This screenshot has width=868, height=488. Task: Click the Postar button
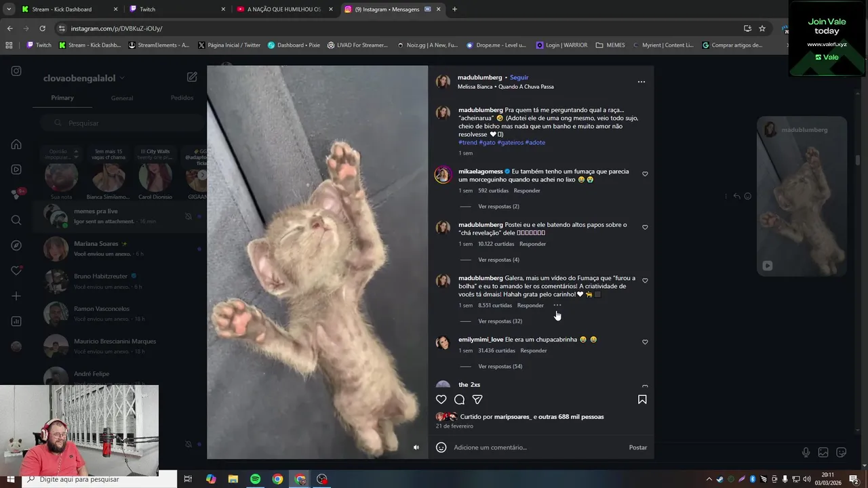tap(637, 447)
